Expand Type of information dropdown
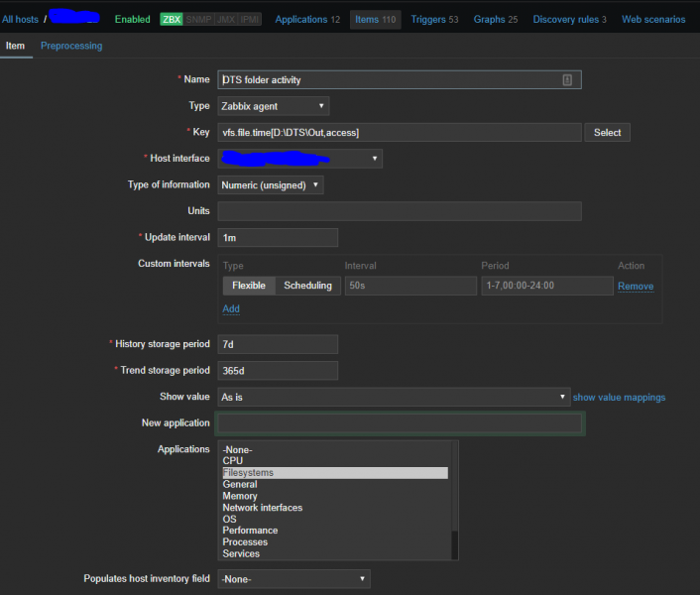 pos(271,184)
